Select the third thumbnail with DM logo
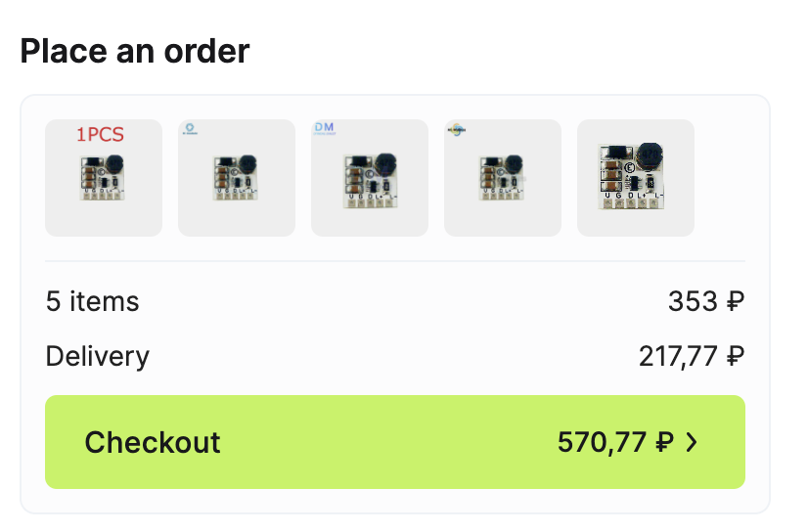This screenshot has width=808, height=532. [x=370, y=178]
